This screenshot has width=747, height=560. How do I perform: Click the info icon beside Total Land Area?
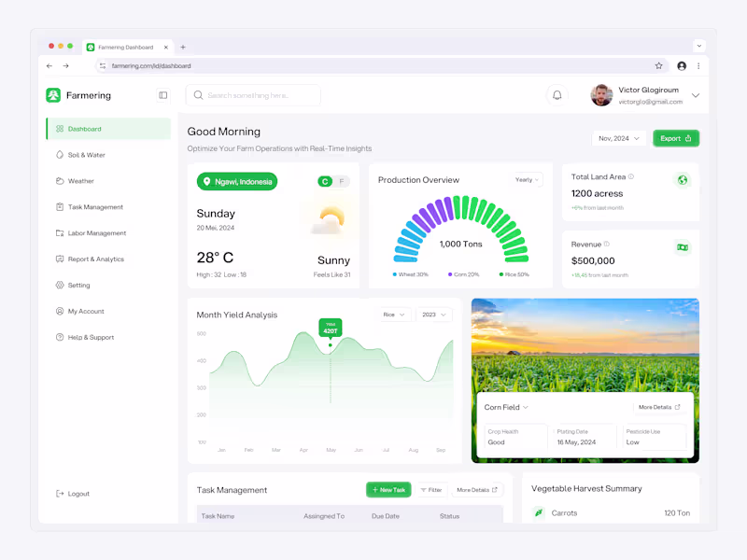coord(631,176)
